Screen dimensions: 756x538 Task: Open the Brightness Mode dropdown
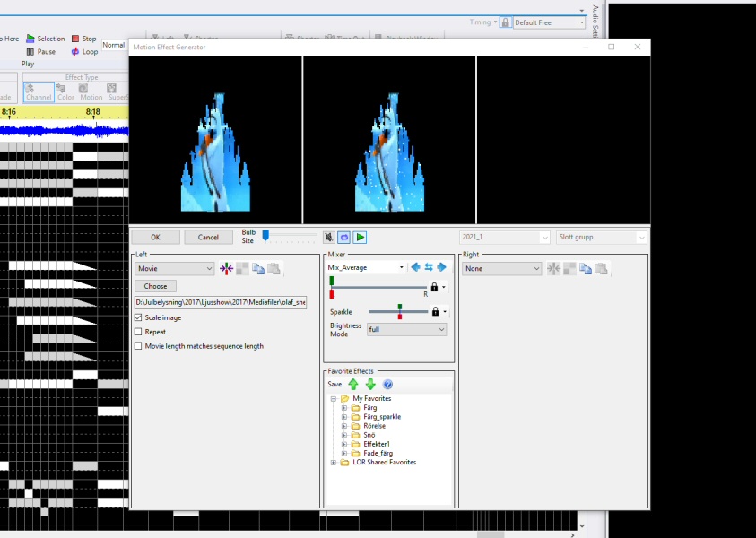[x=406, y=329]
